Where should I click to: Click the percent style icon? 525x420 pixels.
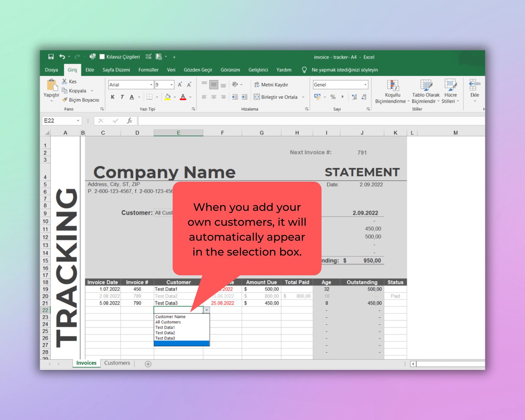[x=333, y=97]
